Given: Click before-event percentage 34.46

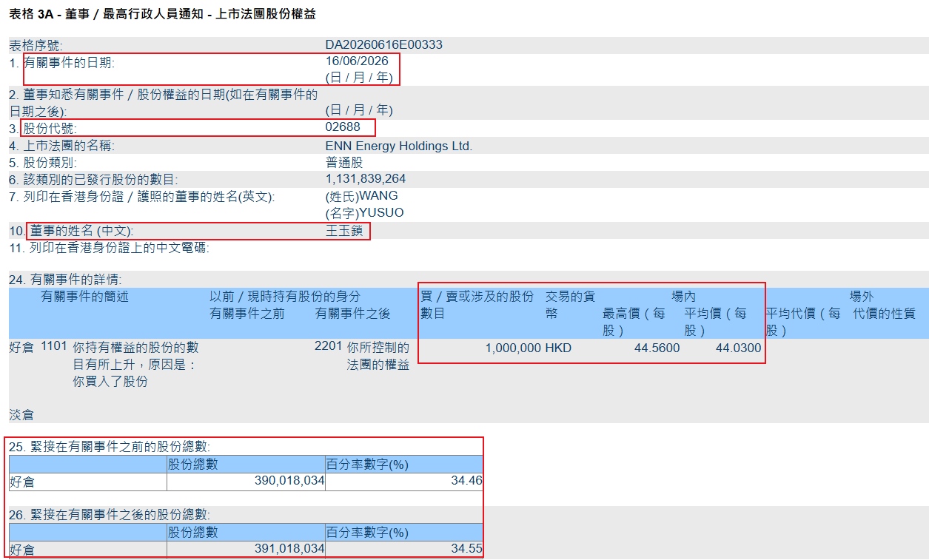Looking at the screenshot, I should click(468, 482).
